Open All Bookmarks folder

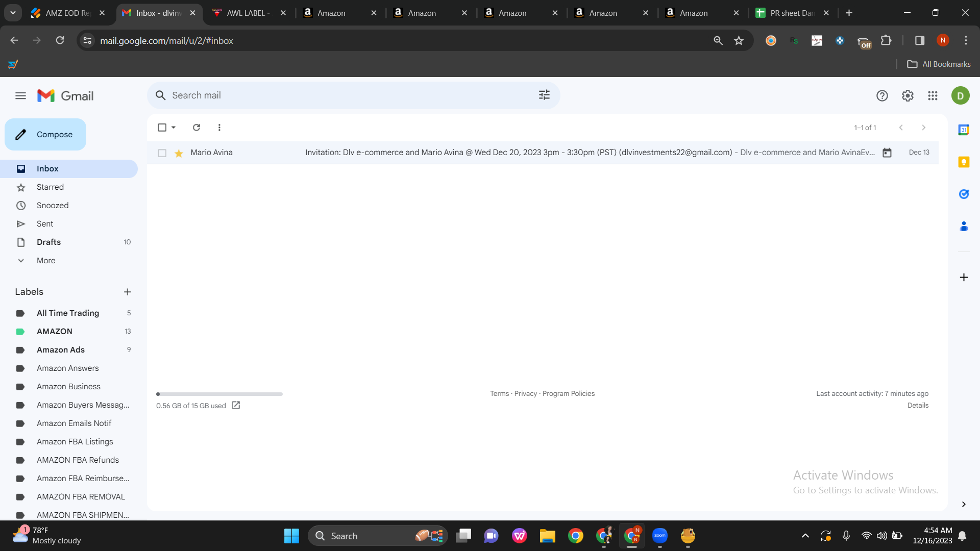939,64
